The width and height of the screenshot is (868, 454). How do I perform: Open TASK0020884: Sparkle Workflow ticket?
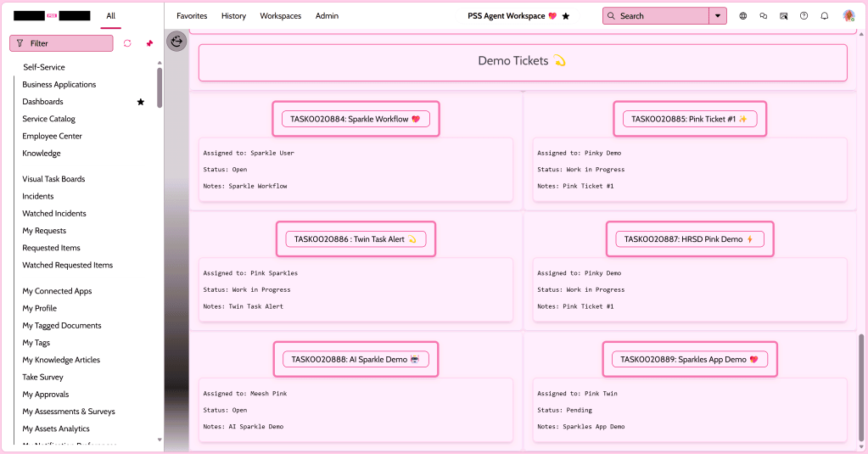355,120
